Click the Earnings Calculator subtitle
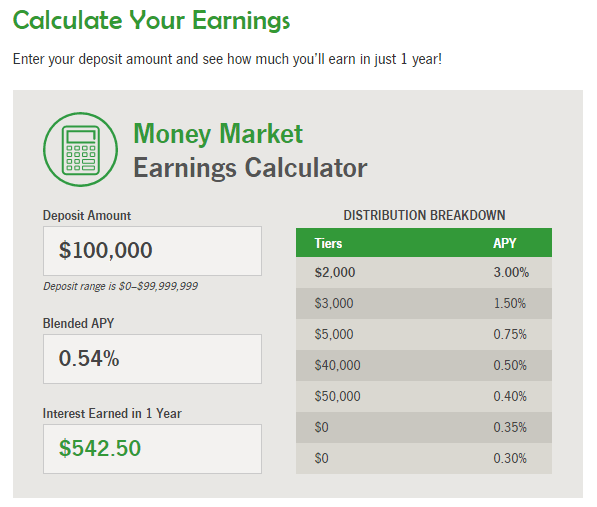 [250, 168]
